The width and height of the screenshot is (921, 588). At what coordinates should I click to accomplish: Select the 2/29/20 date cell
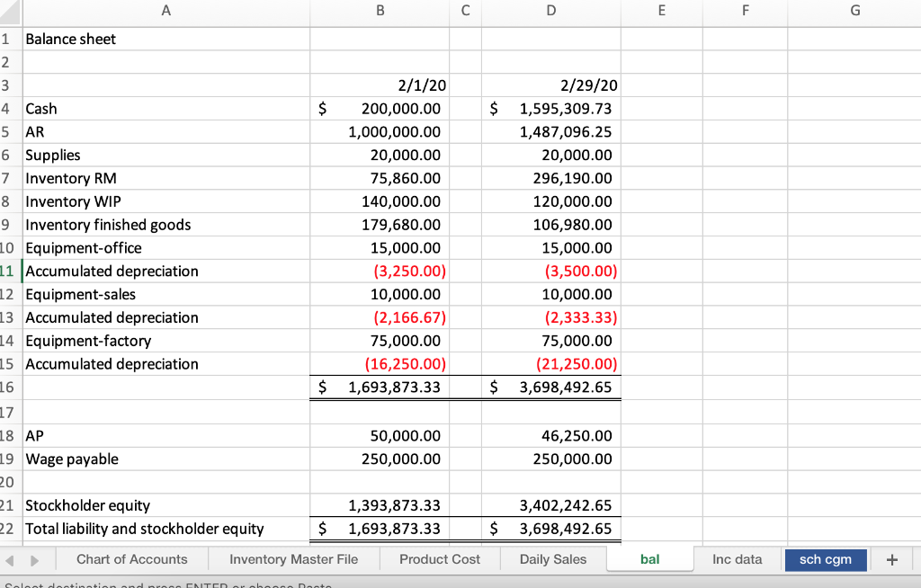(551, 85)
